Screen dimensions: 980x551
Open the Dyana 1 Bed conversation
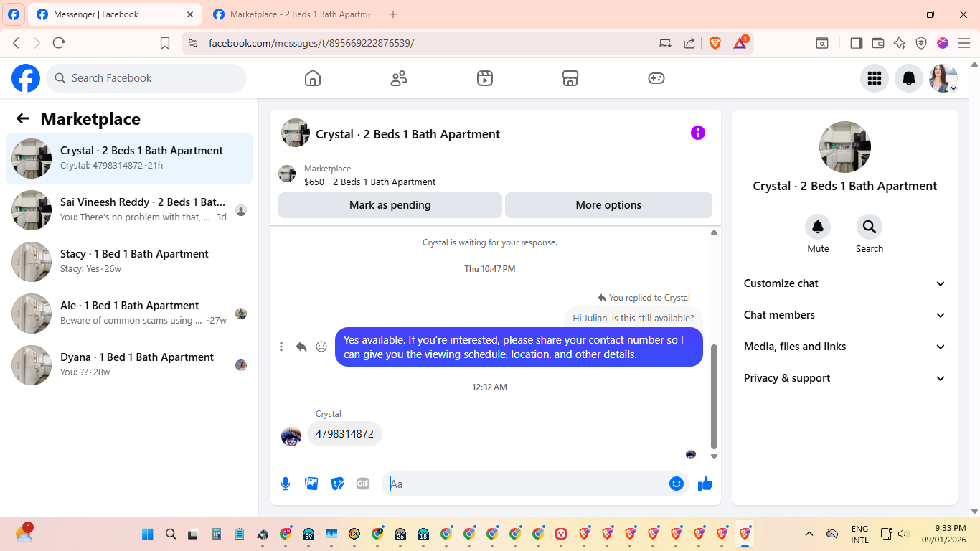(x=129, y=365)
